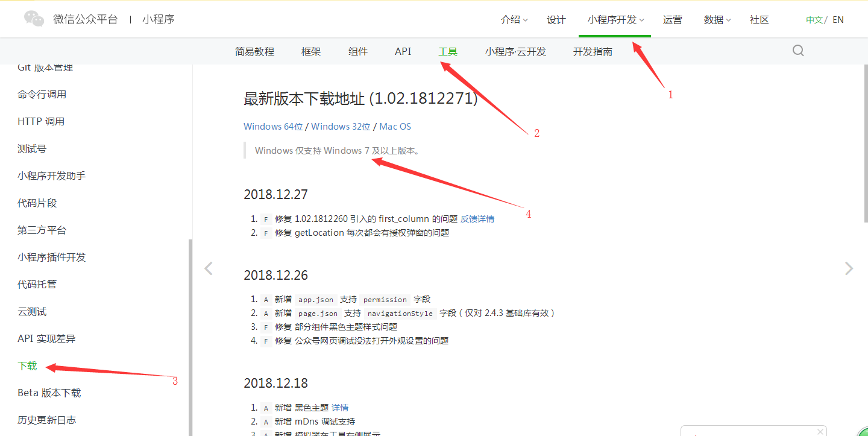Click the left navigation chevron arrow
Screen dimensions: 868x436
208,268
